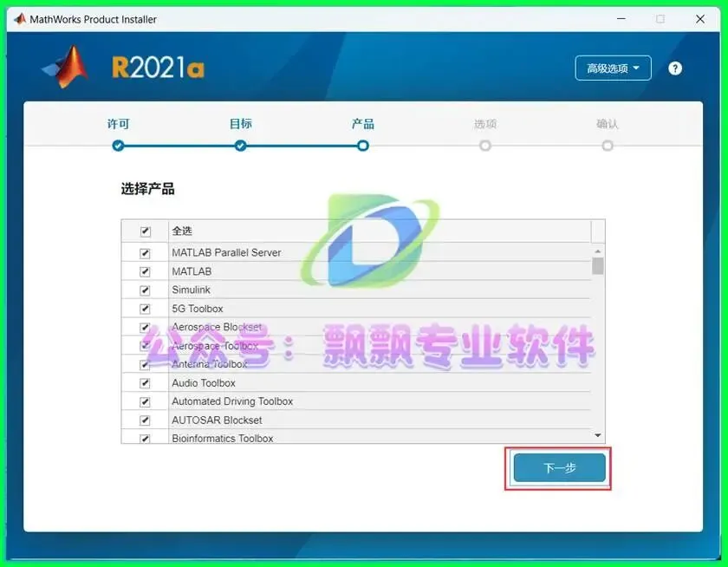Select the AUTOSAR Blockset row text

click(217, 420)
